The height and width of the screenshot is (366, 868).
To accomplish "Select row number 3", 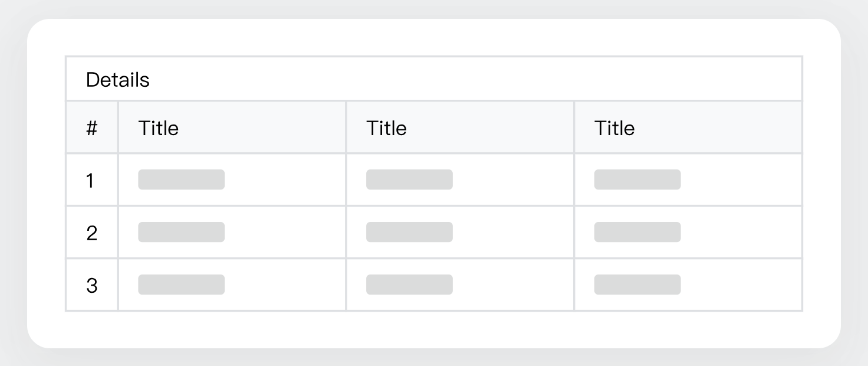I will [91, 285].
